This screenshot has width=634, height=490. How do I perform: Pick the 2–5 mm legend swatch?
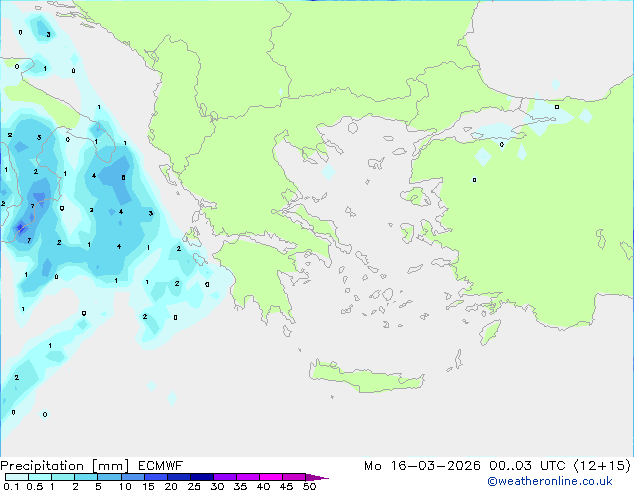[86, 477]
